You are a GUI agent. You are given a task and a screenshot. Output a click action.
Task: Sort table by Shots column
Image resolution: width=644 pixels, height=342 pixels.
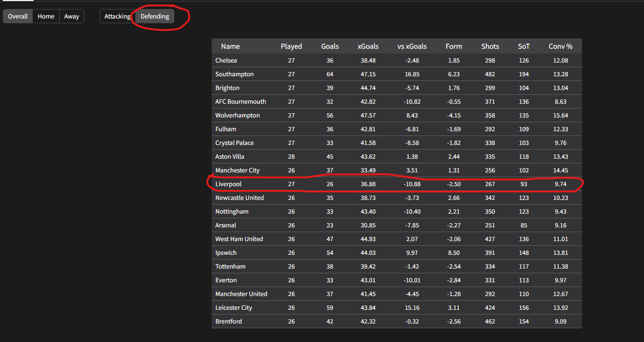tap(490, 46)
